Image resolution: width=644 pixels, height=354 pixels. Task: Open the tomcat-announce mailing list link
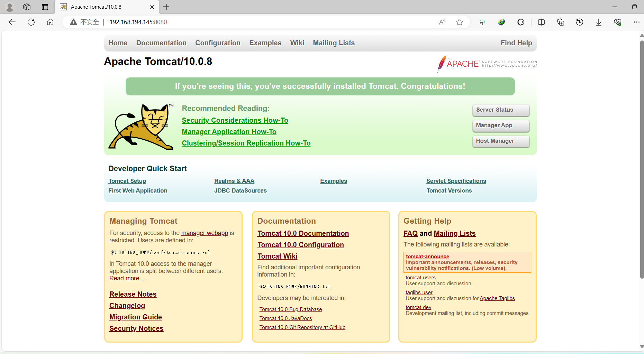tap(427, 257)
